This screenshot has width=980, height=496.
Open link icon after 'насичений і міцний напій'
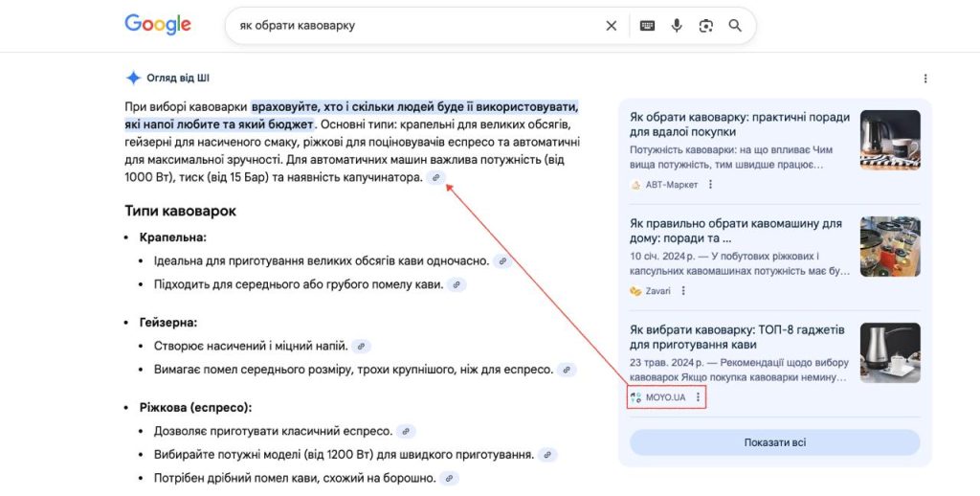click(361, 346)
